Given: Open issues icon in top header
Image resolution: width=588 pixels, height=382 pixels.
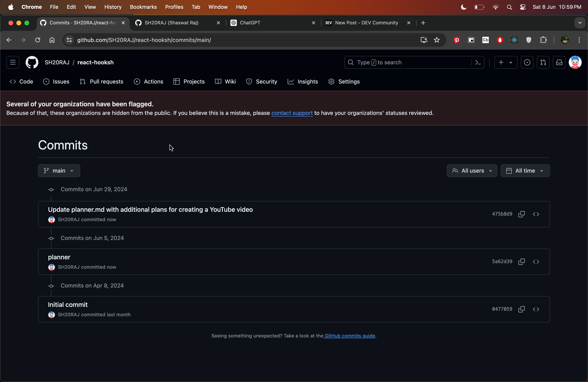Looking at the screenshot, I should (x=527, y=62).
